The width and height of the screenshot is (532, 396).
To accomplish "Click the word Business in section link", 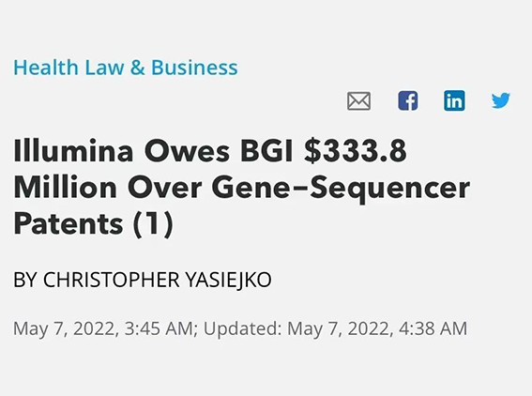I will [194, 68].
